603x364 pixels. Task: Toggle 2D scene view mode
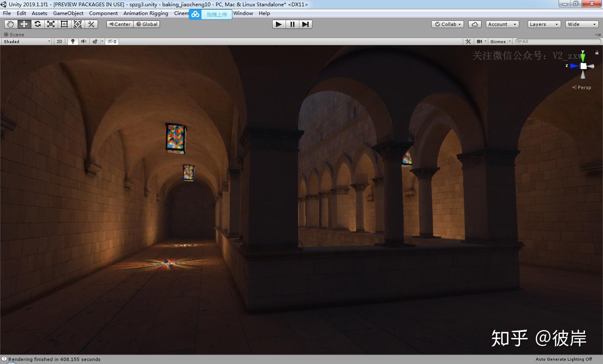click(59, 41)
